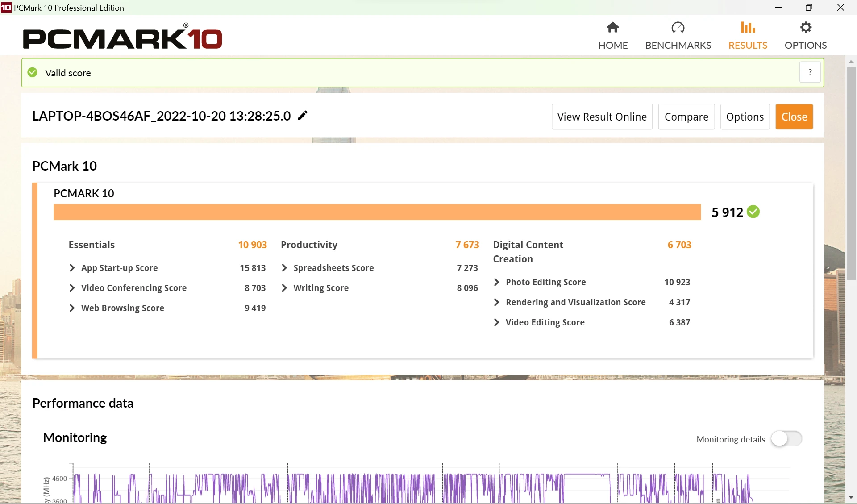The height and width of the screenshot is (504, 857).
Task: Click the Productivity score 7 673
Action: [x=467, y=245]
